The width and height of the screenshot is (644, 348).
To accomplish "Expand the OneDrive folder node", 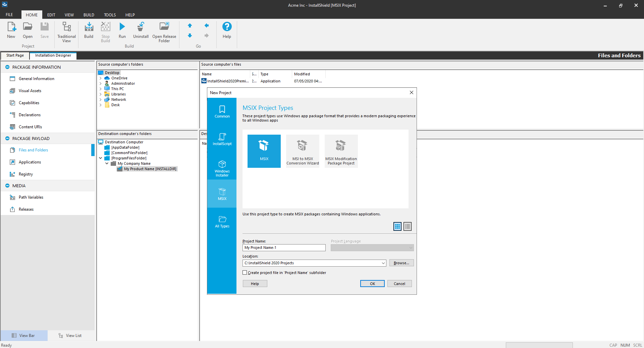I will 101,78.
